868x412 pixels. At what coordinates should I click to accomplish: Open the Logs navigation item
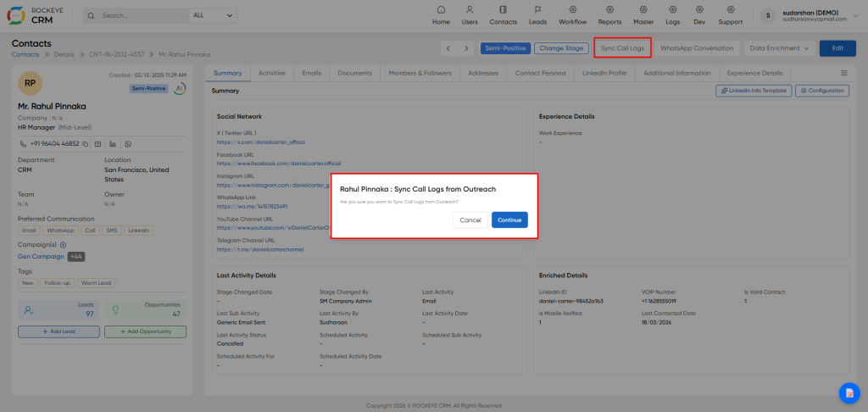[672, 15]
